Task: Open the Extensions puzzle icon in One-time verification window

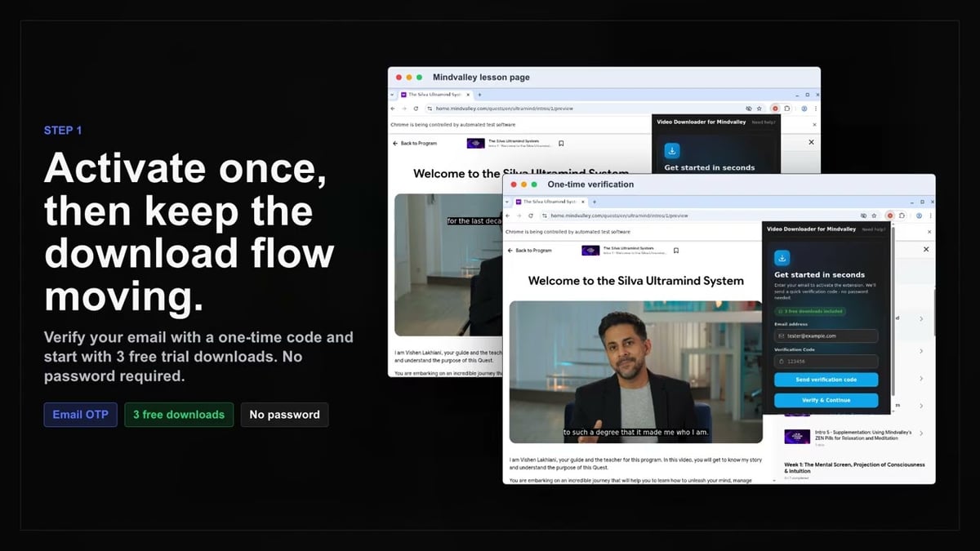Action: [x=902, y=216]
